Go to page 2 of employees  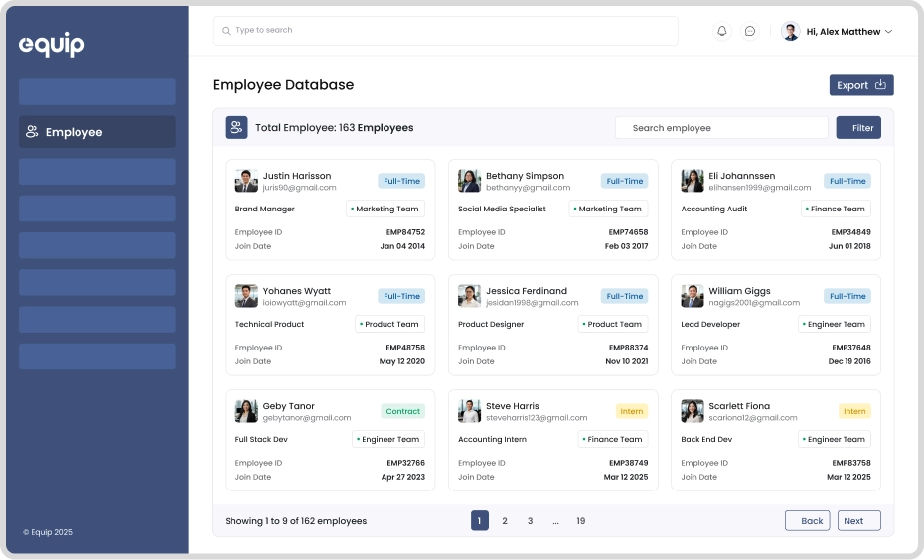click(x=505, y=521)
